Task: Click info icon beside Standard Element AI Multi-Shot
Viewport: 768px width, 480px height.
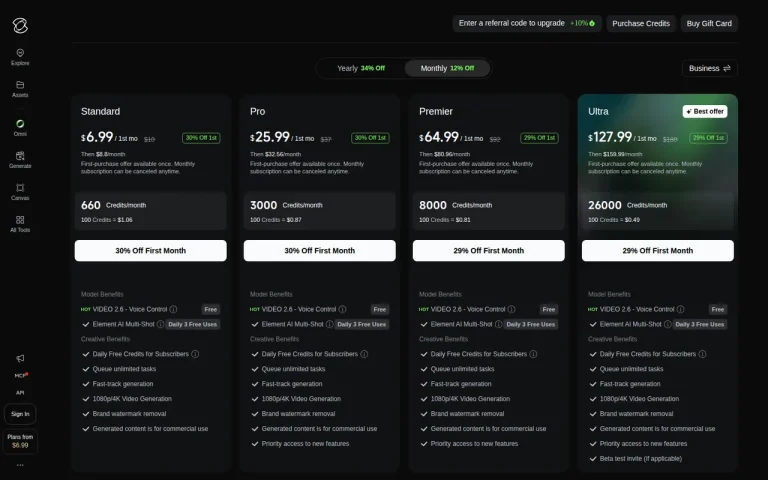Action: coord(160,324)
